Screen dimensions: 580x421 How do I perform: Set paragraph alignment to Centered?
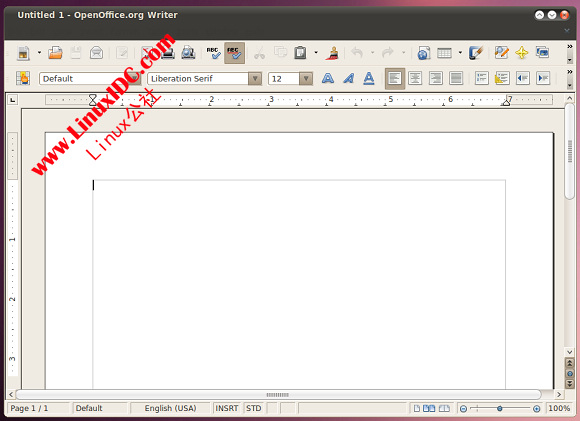point(415,78)
